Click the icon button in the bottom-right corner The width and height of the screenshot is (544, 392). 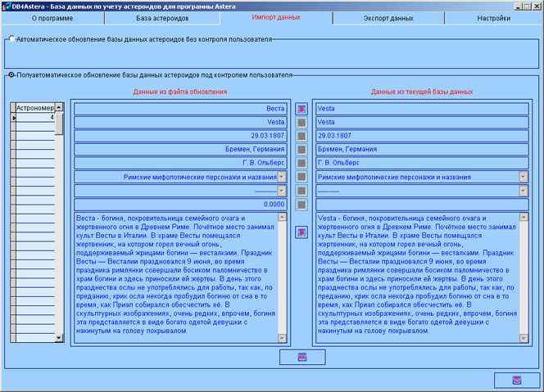(516, 380)
